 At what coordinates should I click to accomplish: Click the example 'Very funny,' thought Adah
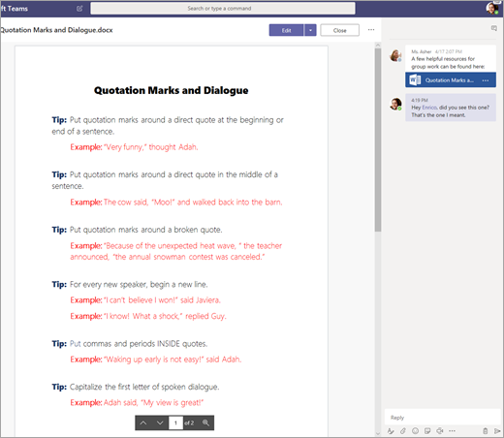134,147
